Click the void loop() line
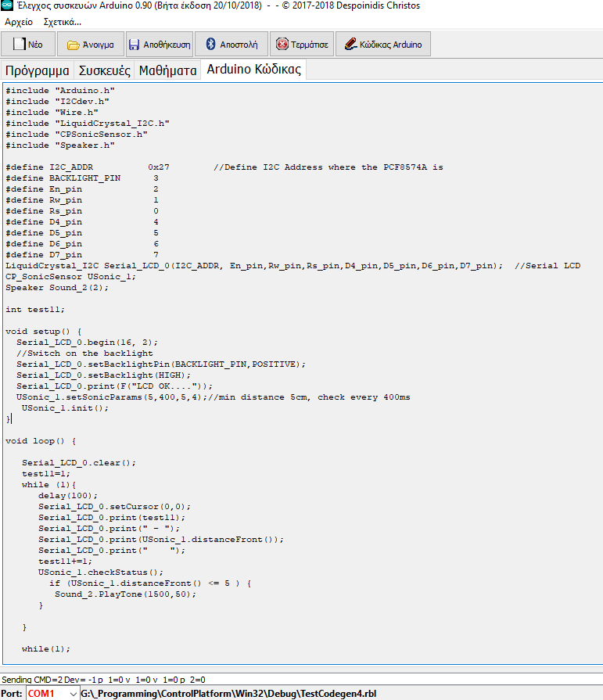 point(41,441)
